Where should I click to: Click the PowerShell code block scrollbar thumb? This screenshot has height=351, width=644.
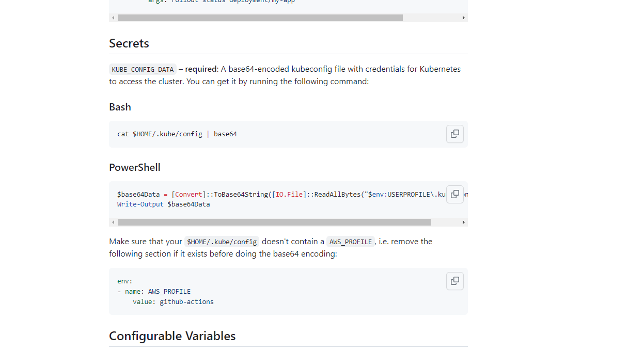pyautogui.click(x=274, y=222)
